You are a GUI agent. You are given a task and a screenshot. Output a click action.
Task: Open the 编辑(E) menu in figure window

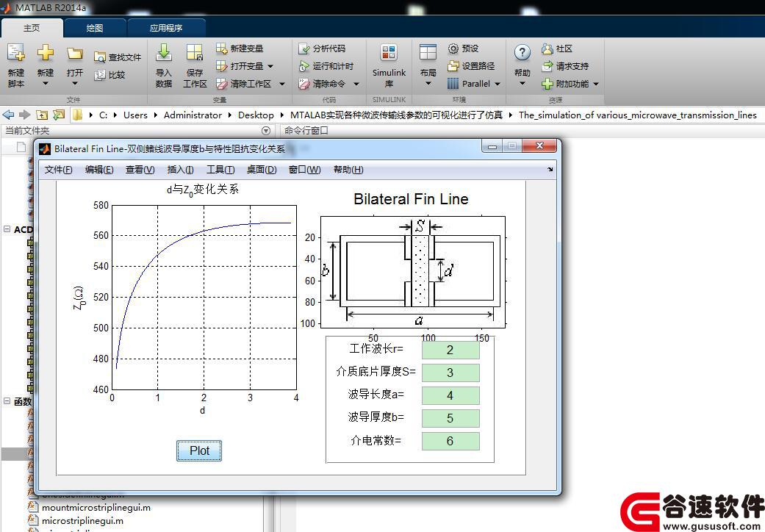point(99,170)
